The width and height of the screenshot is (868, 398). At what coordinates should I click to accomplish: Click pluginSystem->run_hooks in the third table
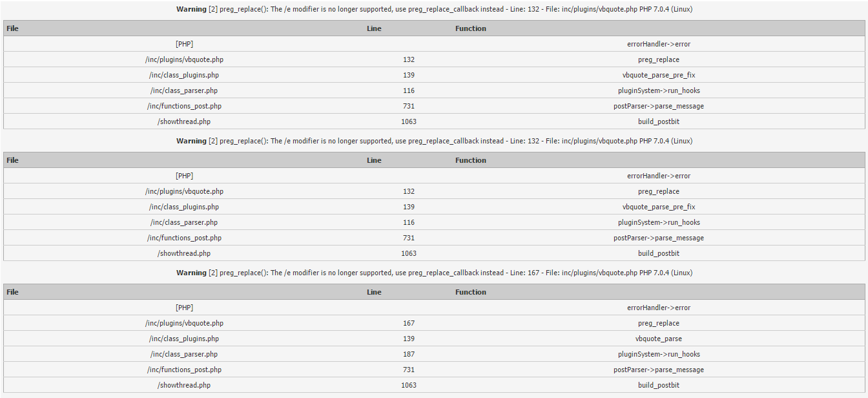pos(658,354)
